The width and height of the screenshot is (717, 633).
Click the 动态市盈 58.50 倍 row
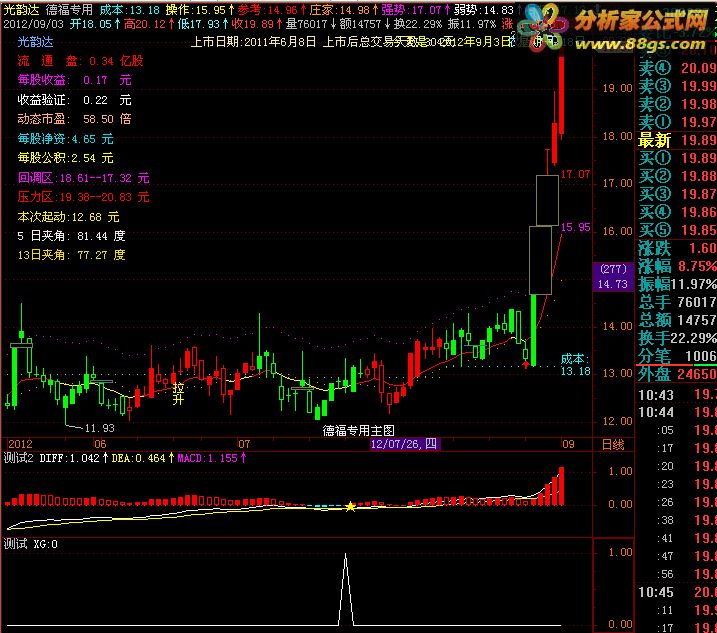click(75, 119)
